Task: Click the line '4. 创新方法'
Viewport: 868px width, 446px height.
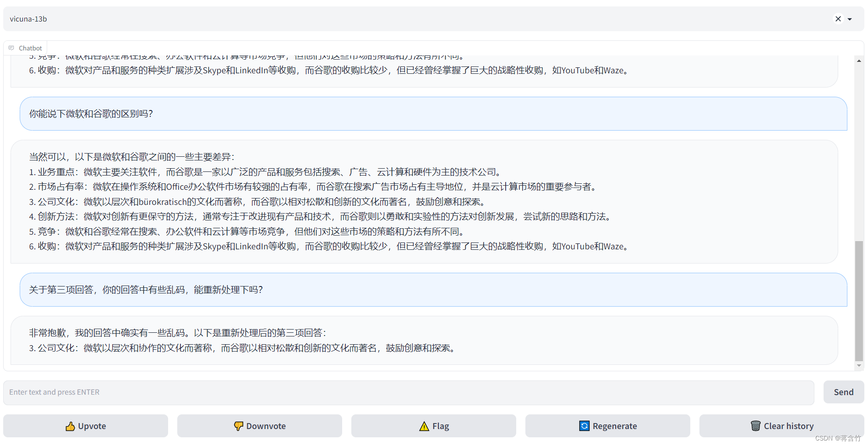Action: click(321, 216)
